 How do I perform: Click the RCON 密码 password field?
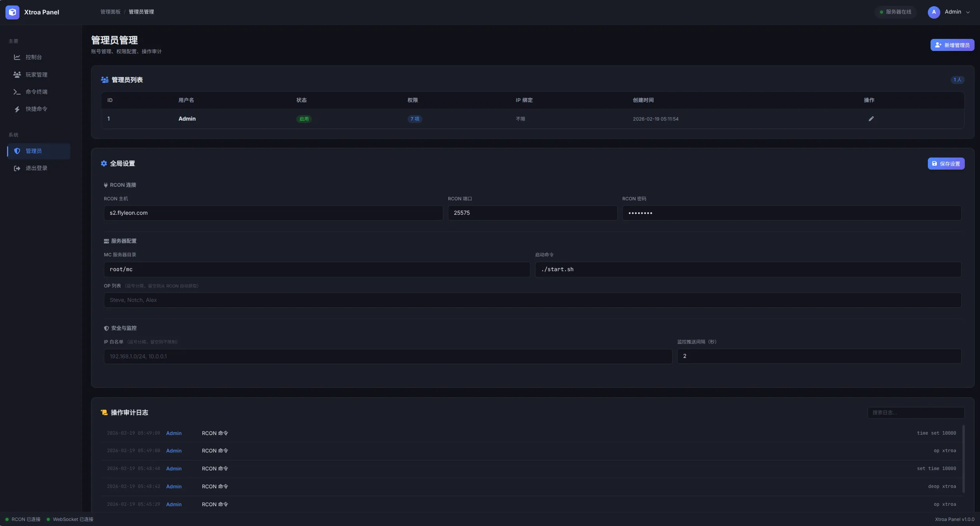click(x=791, y=213)
